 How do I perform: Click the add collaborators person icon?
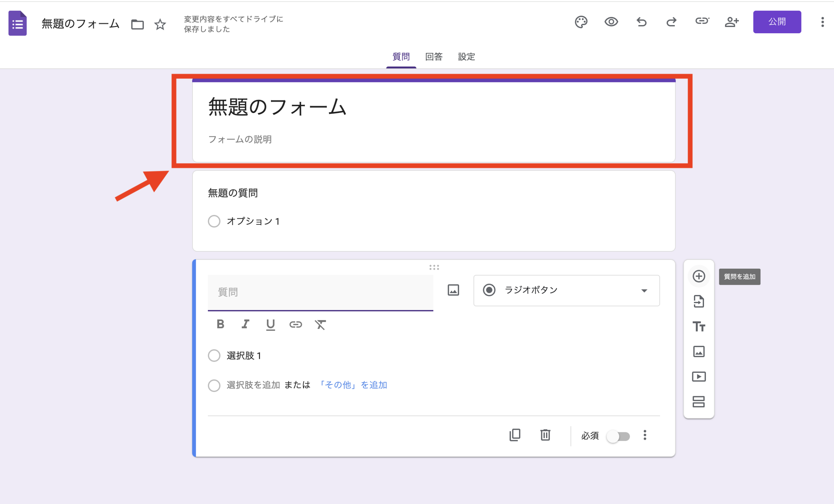[x=731, y=22]
